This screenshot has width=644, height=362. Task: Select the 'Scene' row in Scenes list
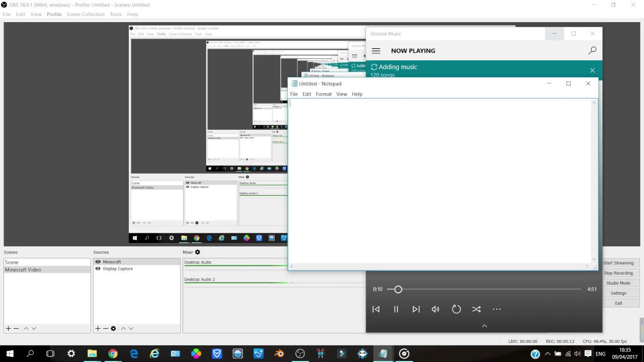[x=47, y=262]
